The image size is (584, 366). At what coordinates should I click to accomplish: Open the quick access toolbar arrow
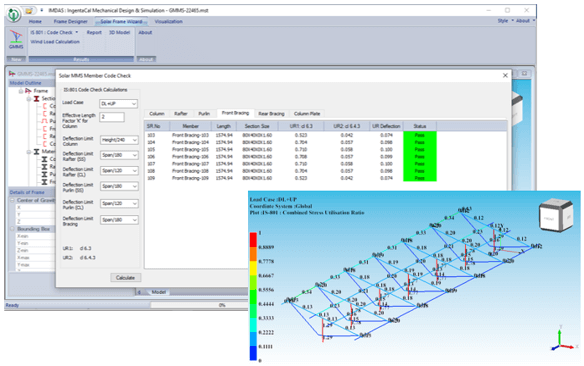coord(42,10)
